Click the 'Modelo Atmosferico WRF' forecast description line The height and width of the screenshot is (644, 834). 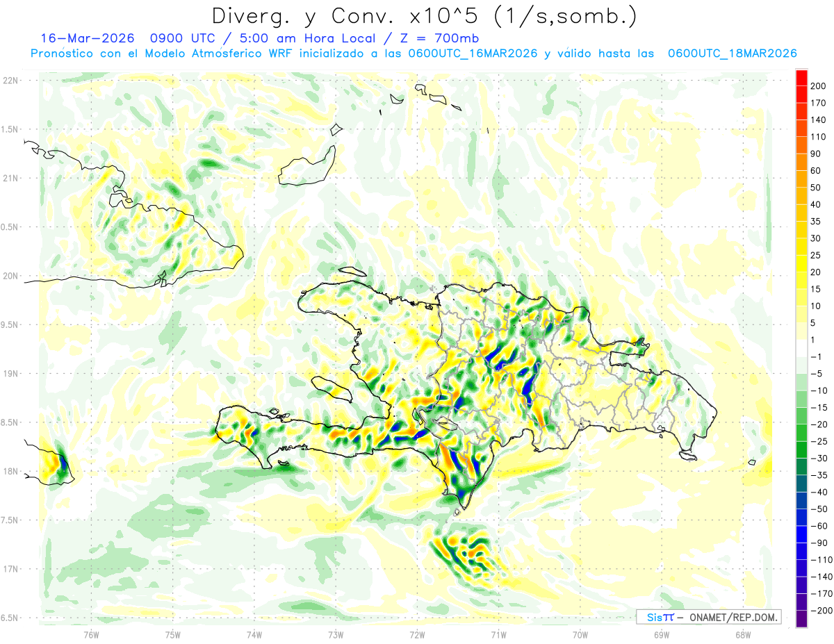coord(414,53)
